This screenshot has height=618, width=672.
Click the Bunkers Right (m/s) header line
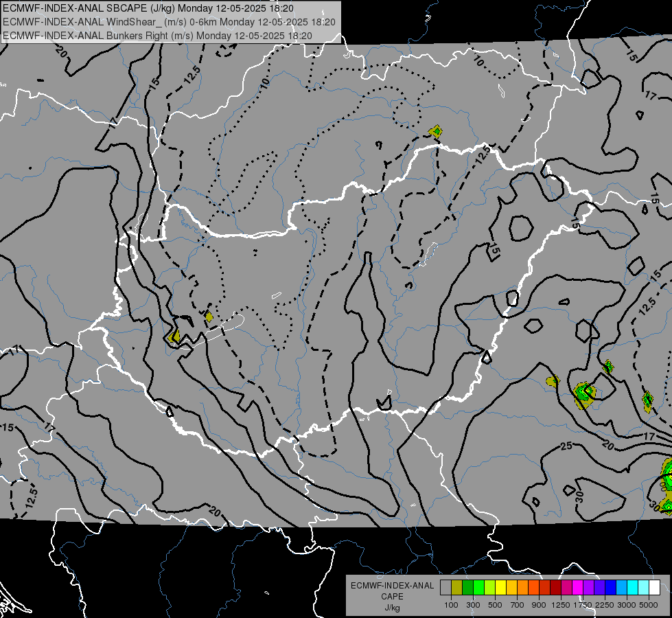(157, 36)
